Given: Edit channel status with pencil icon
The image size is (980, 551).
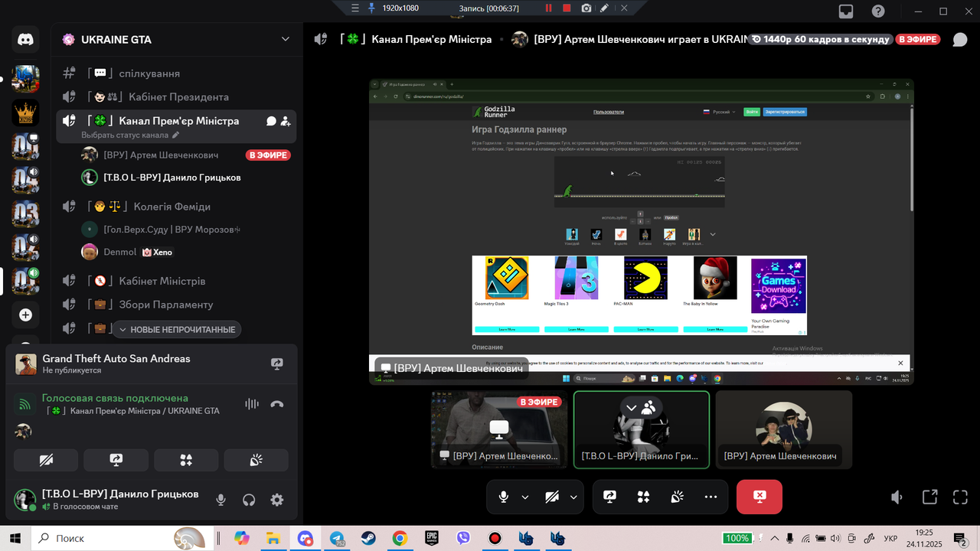Looking at the screenshot, I should click(175, 135).
